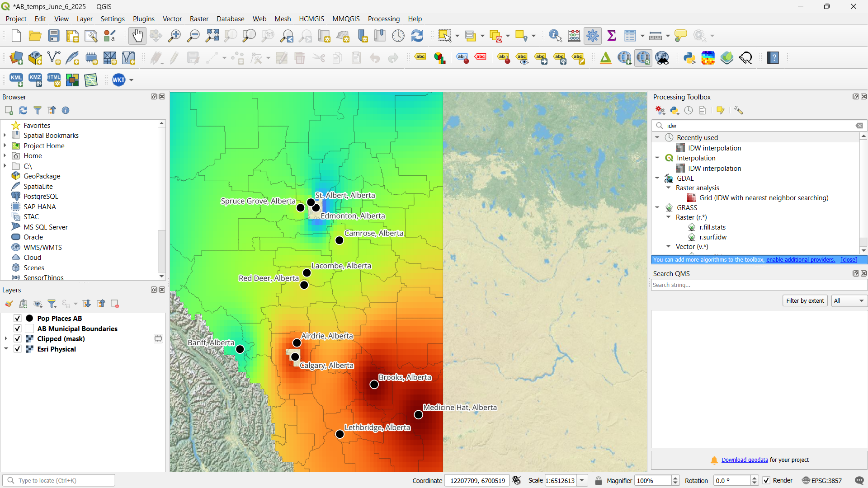Open the extent filter dropdown showing All
This screenshot has height=488, width=868.
[849, 300]
